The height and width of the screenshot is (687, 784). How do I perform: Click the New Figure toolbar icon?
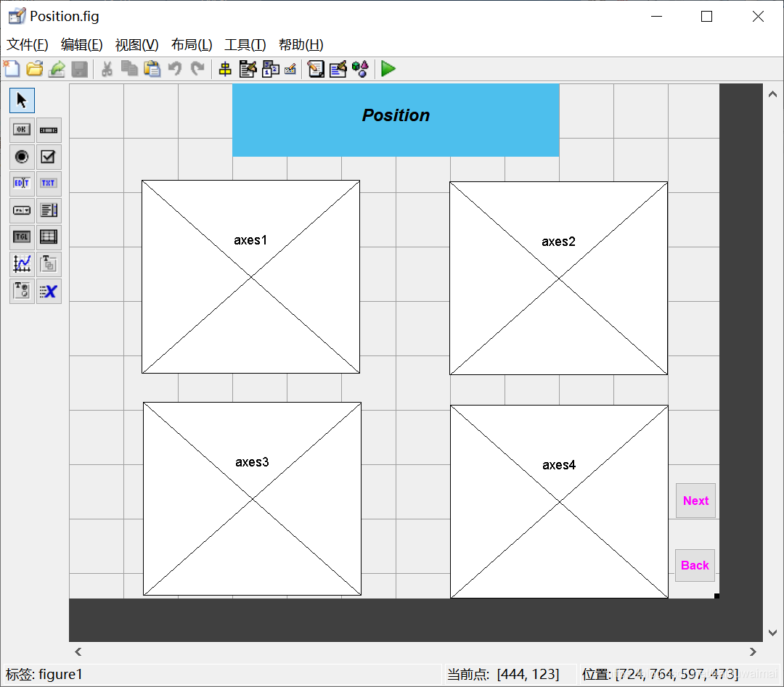[x=12, y=69]
